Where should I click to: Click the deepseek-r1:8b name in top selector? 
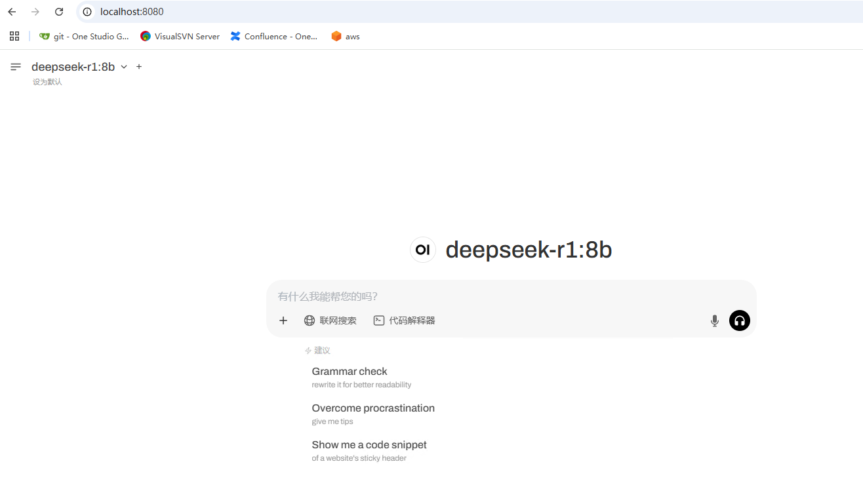(x=73, y=67)
